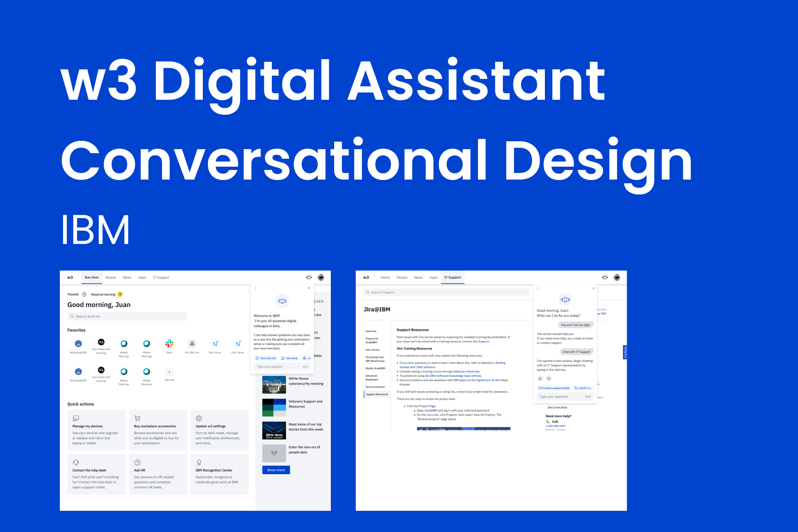Choose the New hire info suggestion chip
The width and height of the screenshot is (798, 532).
point(266,358)
